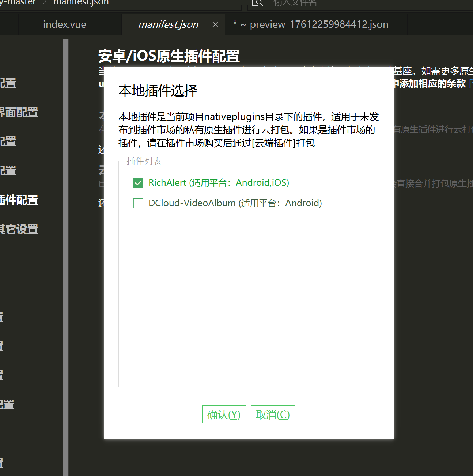Click manifest.json in the breadcrumb path

coord(81,3)
